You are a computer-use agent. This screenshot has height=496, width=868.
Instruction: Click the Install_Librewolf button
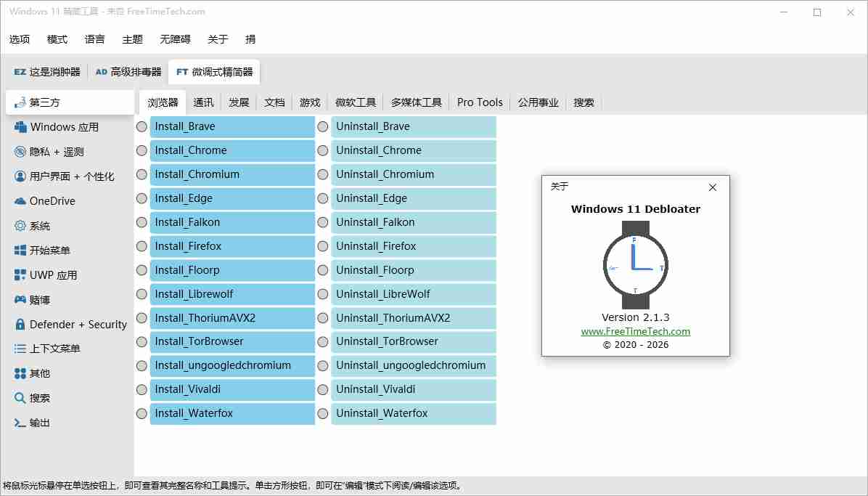click(x=232, y=294)
